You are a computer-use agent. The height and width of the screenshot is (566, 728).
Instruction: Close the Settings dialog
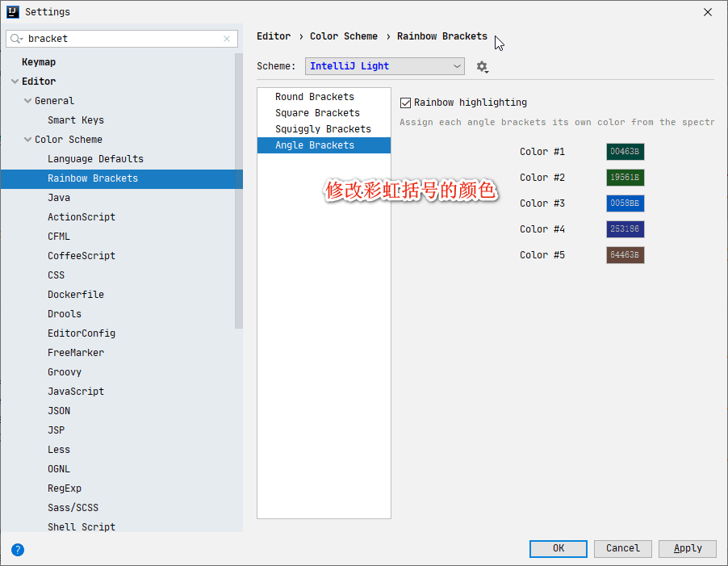(708, 12)
